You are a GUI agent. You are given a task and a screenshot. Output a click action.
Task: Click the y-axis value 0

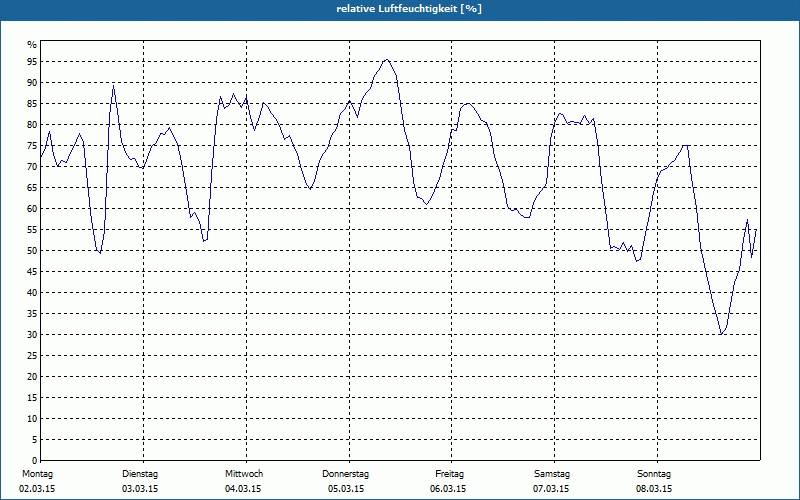pos(35,461)
